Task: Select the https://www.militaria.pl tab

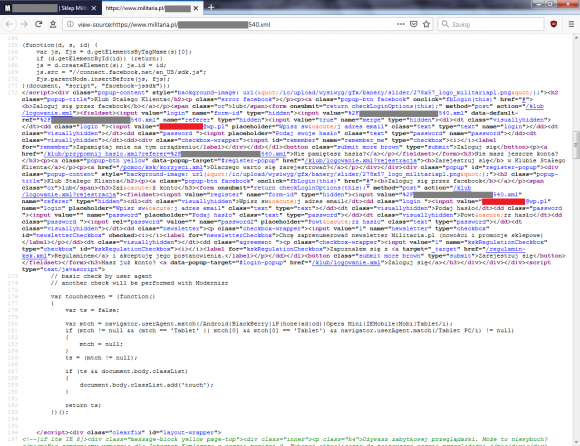Action: point(152,8)
